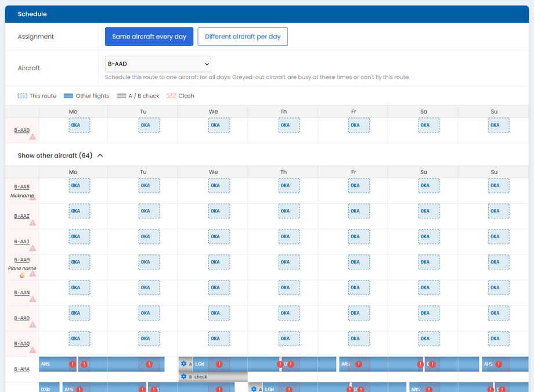Open the Aircraft dropdown showing B-AAD

point(158,64)
